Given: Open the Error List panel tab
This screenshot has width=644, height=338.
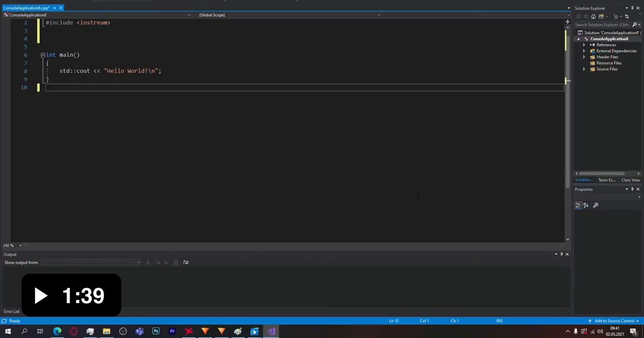Looking at the screenshot, I should pos(11,311).
